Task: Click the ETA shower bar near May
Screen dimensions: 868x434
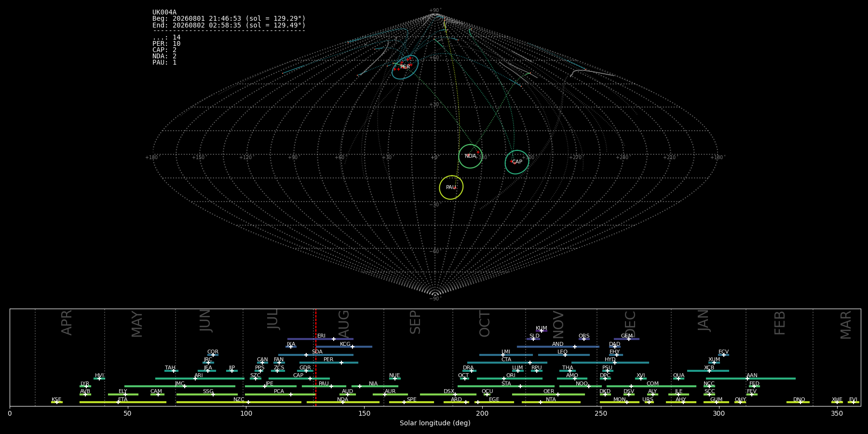Action: tap(123, 402)
